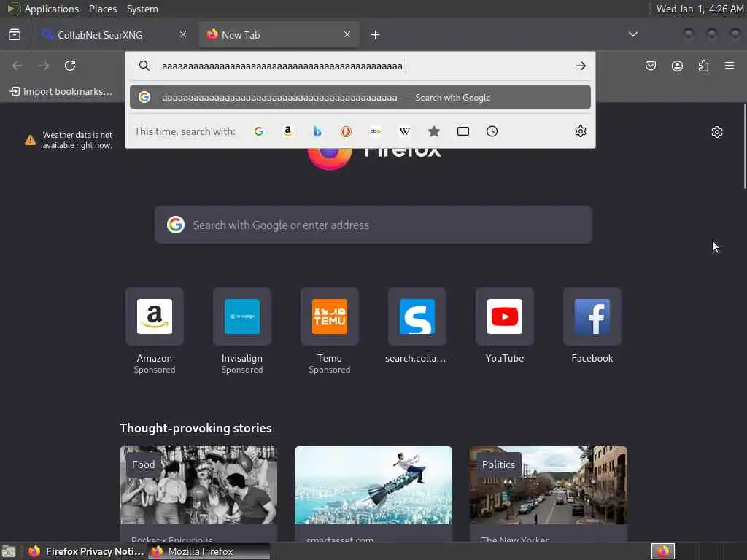Click the magnifier icon in address bar

(144, 66)
